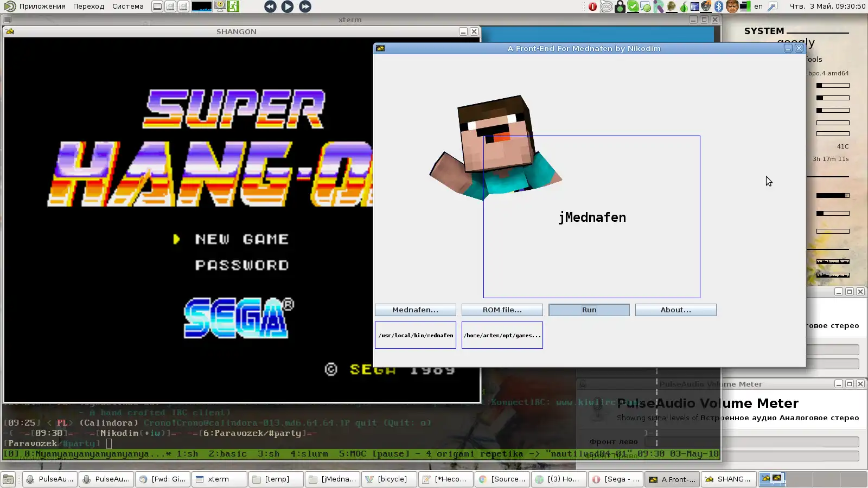868x488 pixels.
Task: Click the black padlock tray icon
Action: [x=620, y=7]
